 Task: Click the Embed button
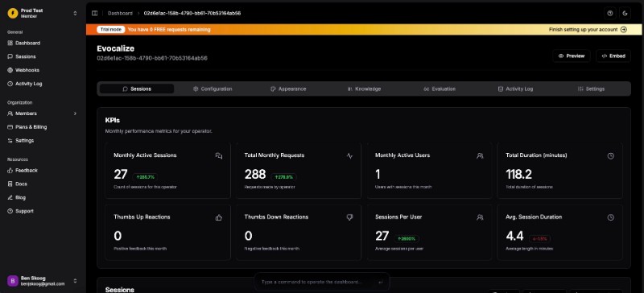pyautogui.click(x=613, y=56)
